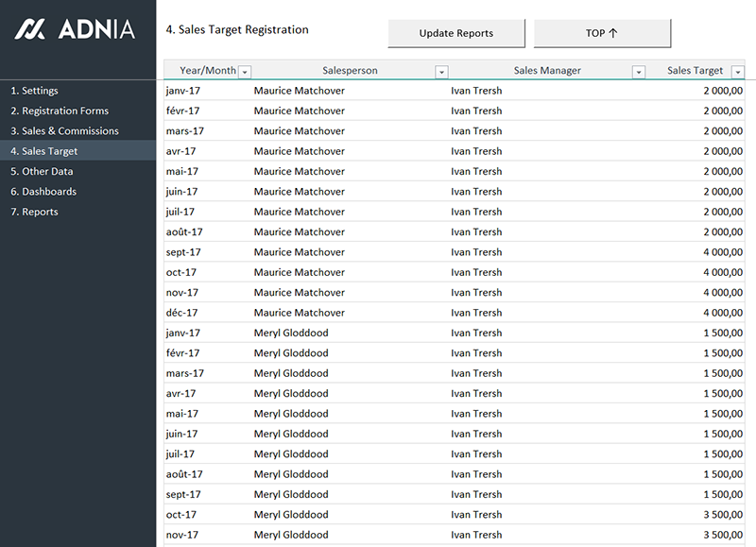
Task: Select the janv-17 Maurice Matchover month cell
Action: [x=183, y=91]
